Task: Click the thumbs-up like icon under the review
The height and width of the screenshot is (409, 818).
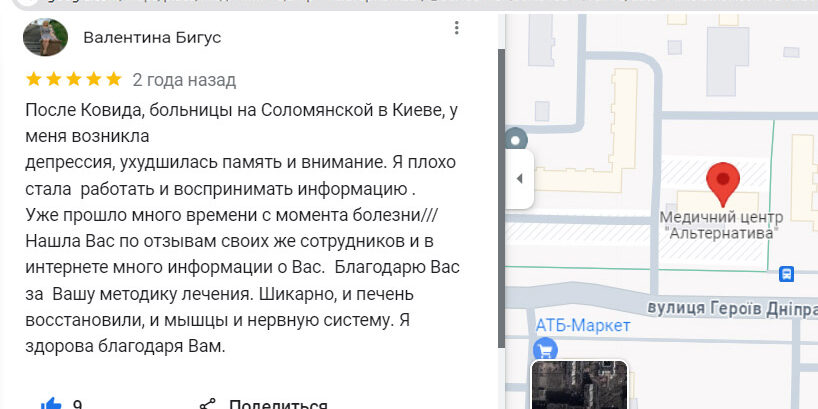Action: click(51, 403)
